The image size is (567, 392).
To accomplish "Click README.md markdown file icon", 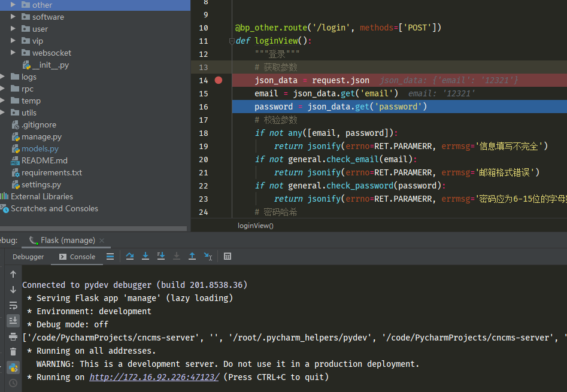I will coord(15,161).
